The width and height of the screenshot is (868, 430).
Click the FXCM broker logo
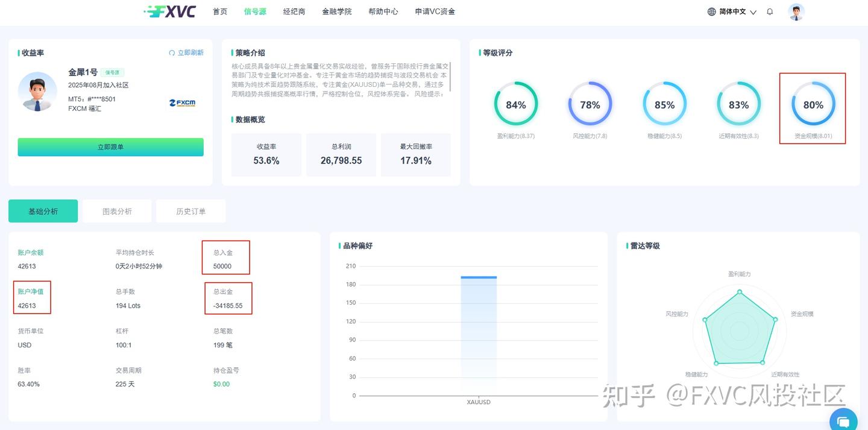click(183, 103)
